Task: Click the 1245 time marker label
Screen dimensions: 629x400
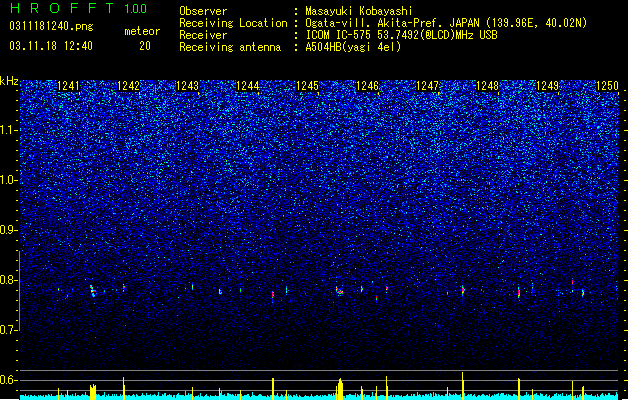Action: 307,85
